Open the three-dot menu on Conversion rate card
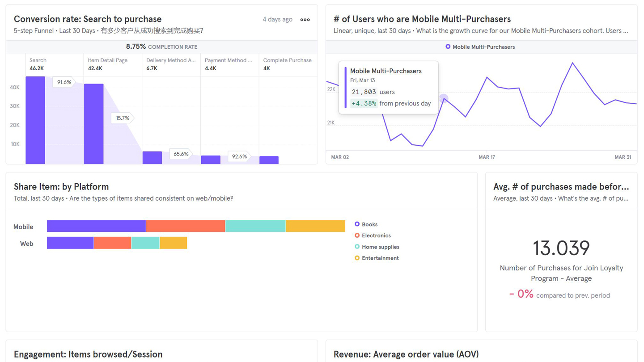This screenshot has width=644, height=362. [x=305, y=20]
